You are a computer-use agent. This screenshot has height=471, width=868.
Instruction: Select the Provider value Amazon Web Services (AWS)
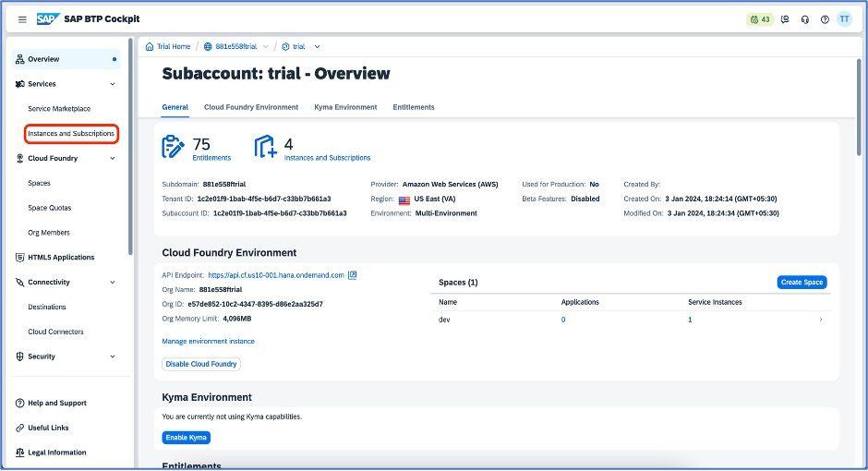point(450,185)
